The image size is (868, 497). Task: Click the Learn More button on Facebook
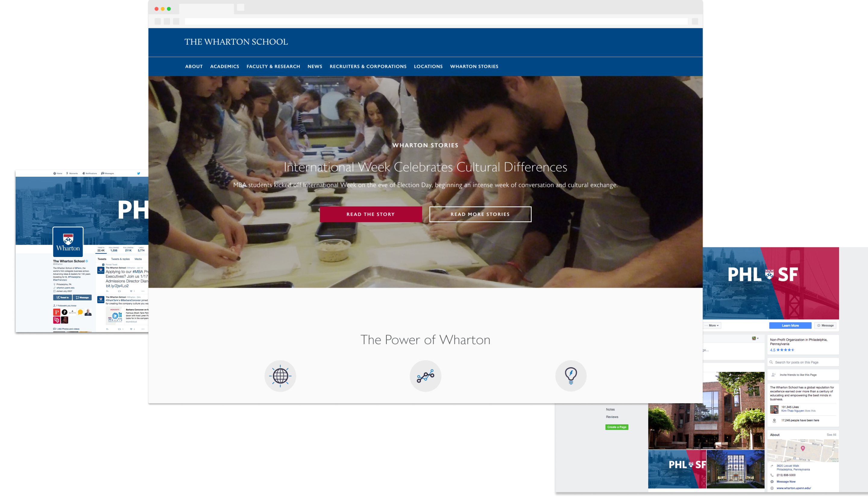click(790, 325)
